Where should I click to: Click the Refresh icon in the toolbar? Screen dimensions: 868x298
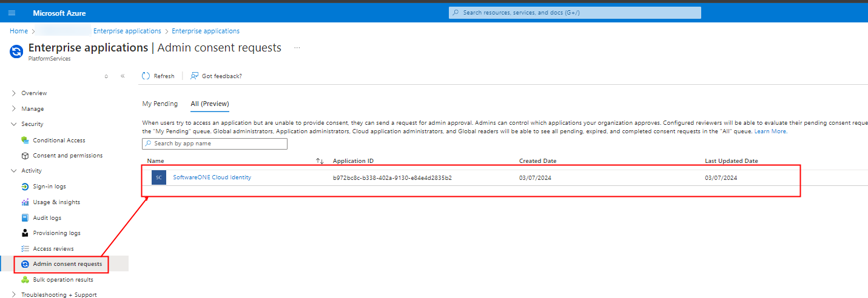146,76
